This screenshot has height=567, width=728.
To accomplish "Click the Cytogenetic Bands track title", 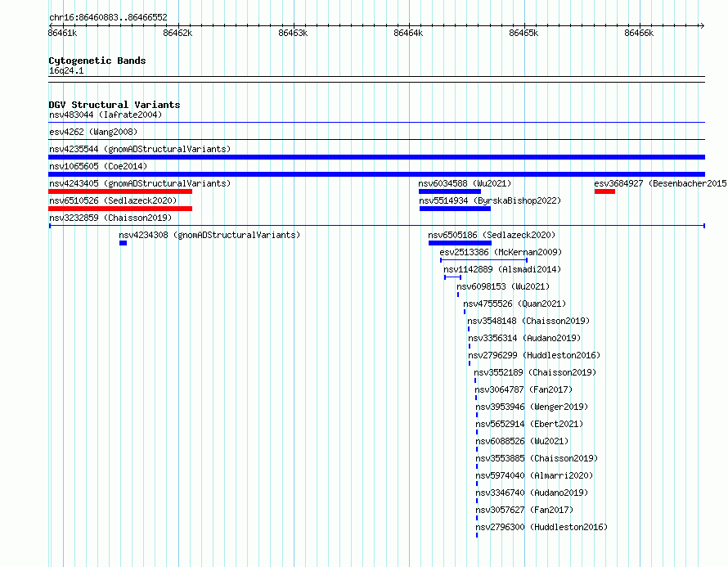I will 97,61.
